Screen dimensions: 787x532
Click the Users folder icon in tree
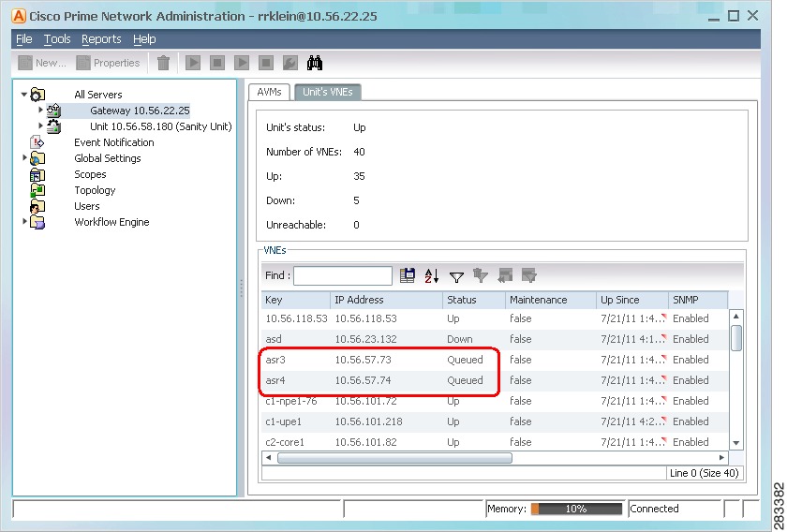(37, 206)
